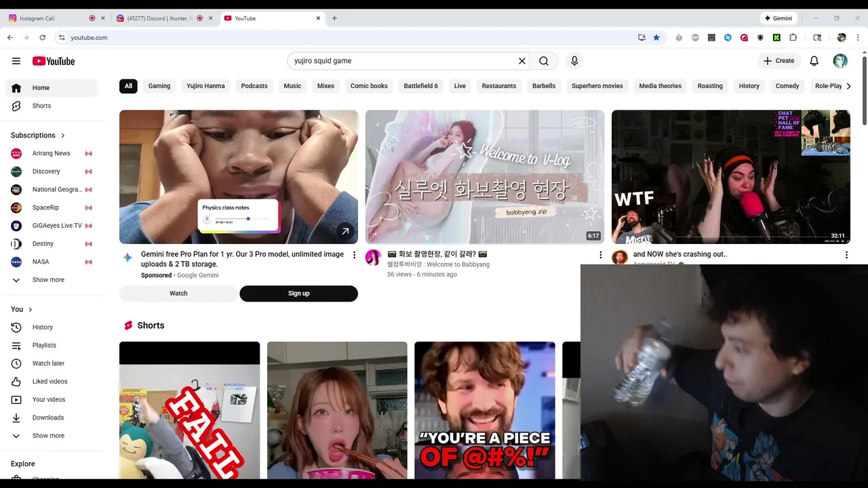868x488 pixels.
Task: Open options for 'and NOW she's crashing out' video
Action: tap(846, 255)
